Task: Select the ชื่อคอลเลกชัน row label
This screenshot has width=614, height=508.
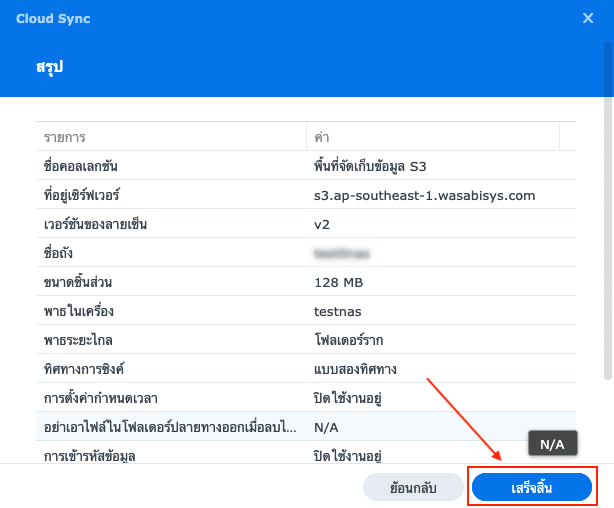Action: click(80, 166)
